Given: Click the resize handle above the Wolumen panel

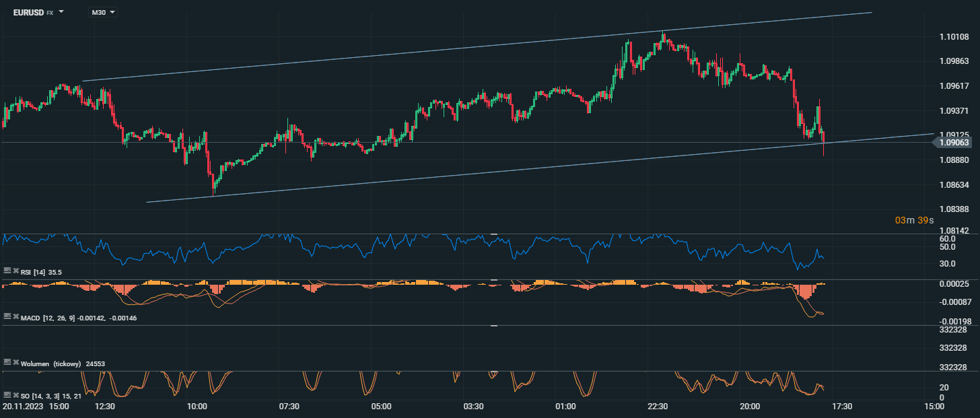Looking at the screenshot, I should coord(493,325).
